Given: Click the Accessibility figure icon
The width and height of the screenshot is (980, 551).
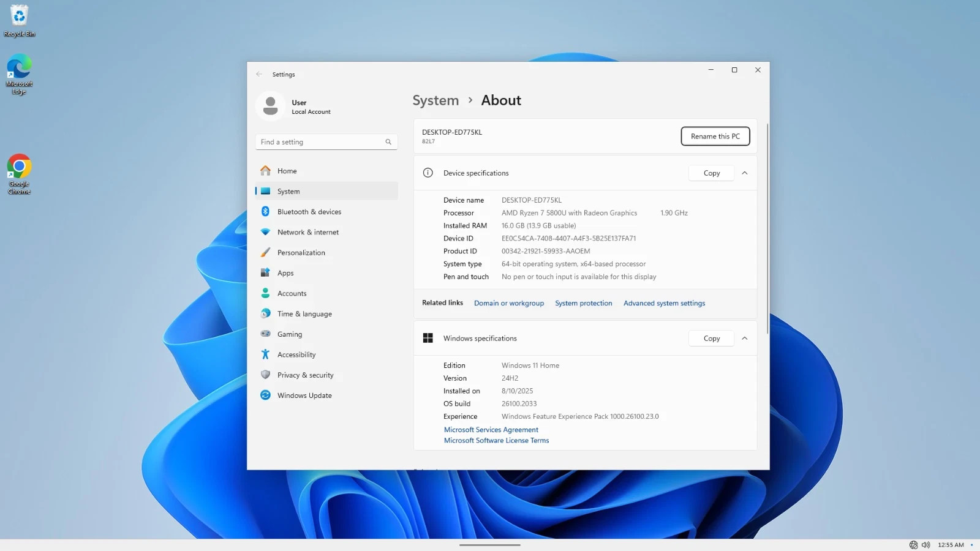Looking at the screenshot, I should pyautogui.click(x=265, y=354).
